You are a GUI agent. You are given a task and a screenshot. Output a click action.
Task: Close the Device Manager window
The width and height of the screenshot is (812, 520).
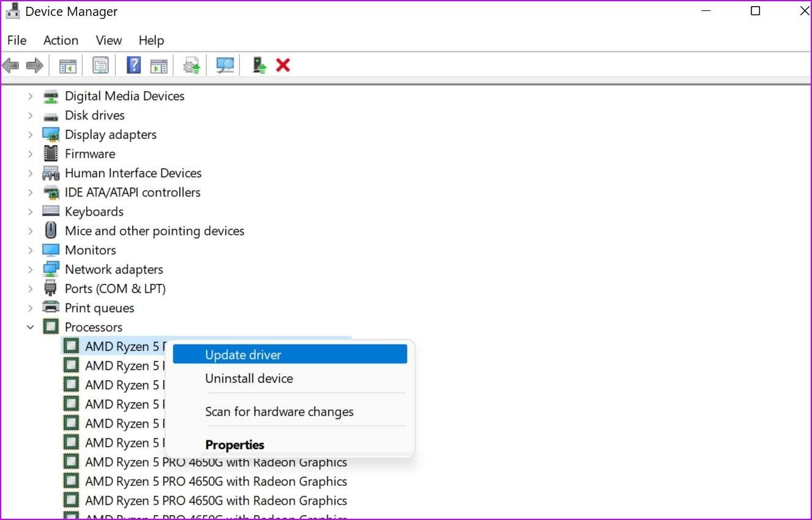[805, 11]
